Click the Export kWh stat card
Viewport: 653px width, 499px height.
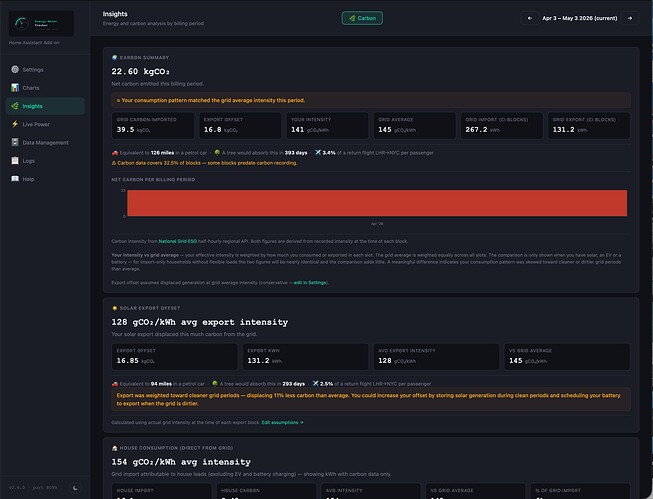click(305, 357)
